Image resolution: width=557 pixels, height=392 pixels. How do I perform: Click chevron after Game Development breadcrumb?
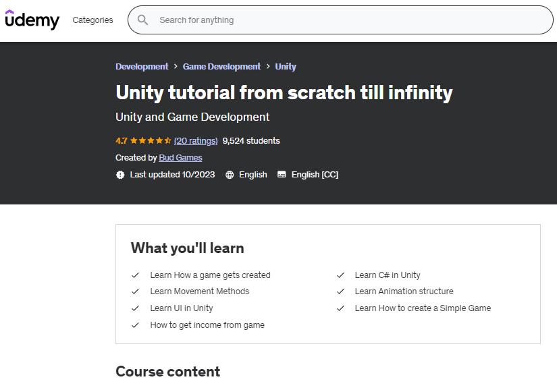click(x=267, y=67)
